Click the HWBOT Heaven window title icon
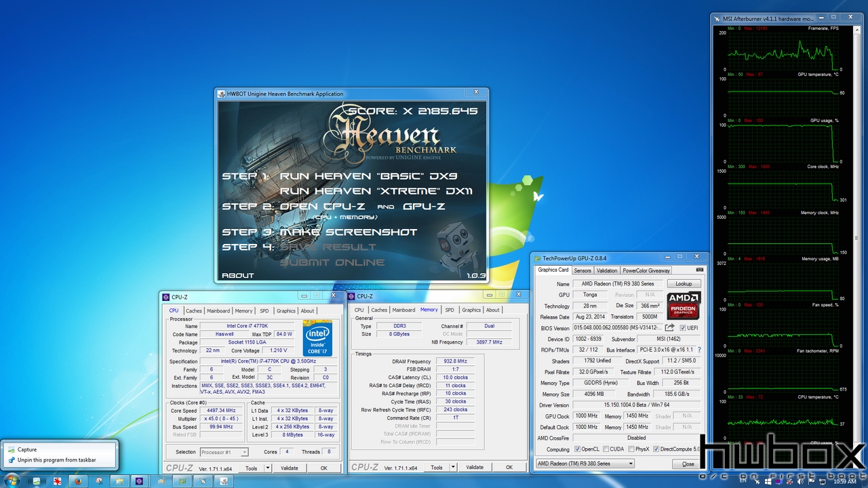 (x=221, y=94)
